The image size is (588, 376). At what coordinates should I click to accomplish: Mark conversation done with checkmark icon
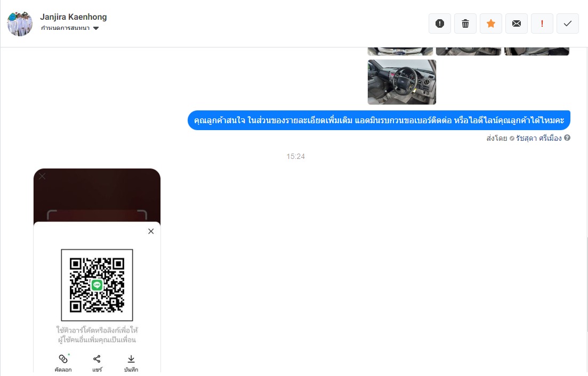(x=568, y=23)
